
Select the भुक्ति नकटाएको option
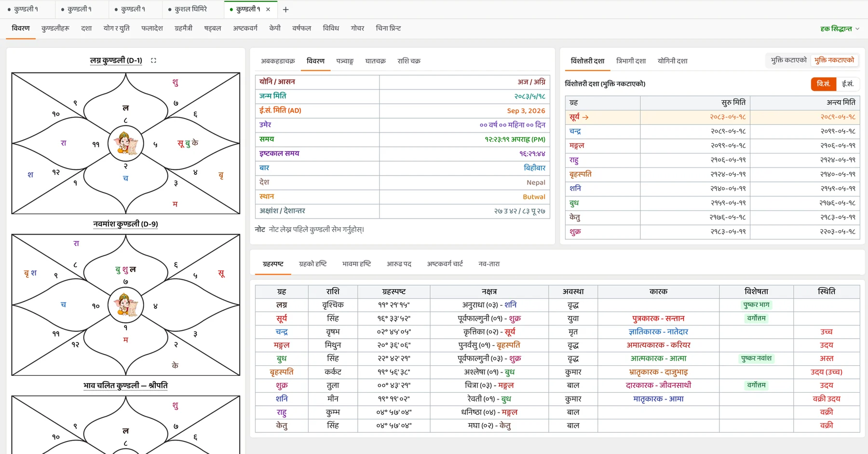pos(834,60)
